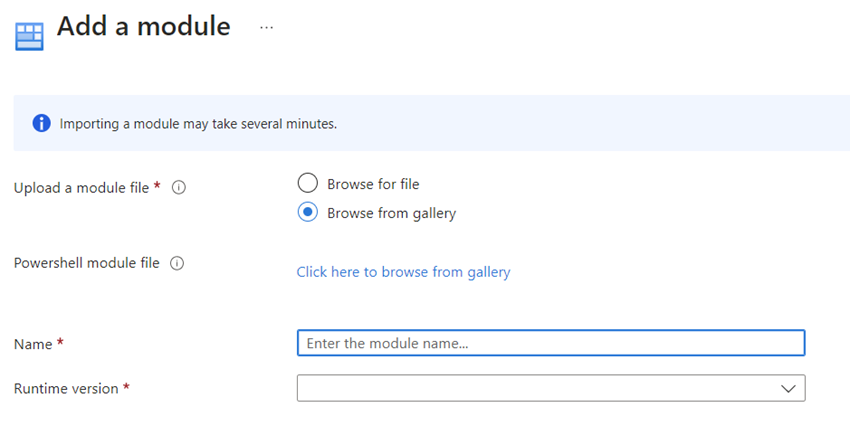Open the Runtime version combo box
The height and width of the screenshot is (426, 850).
[551, 388]
